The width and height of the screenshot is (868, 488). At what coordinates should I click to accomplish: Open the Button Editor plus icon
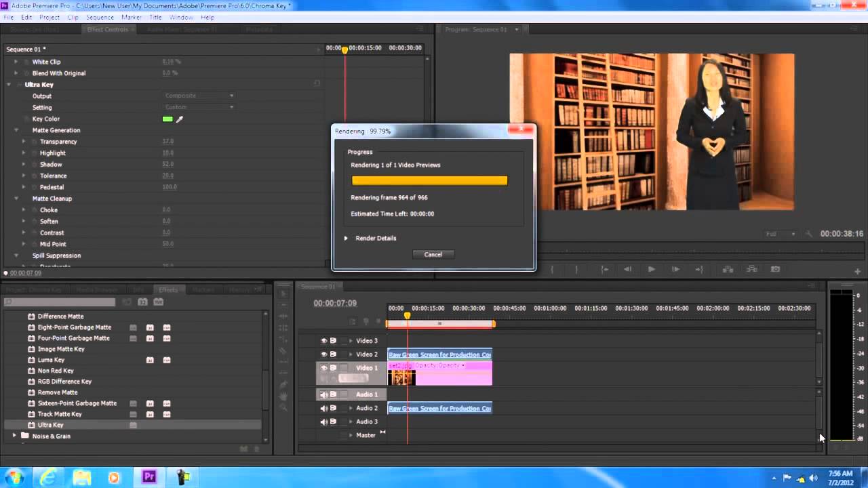[858, 271]
